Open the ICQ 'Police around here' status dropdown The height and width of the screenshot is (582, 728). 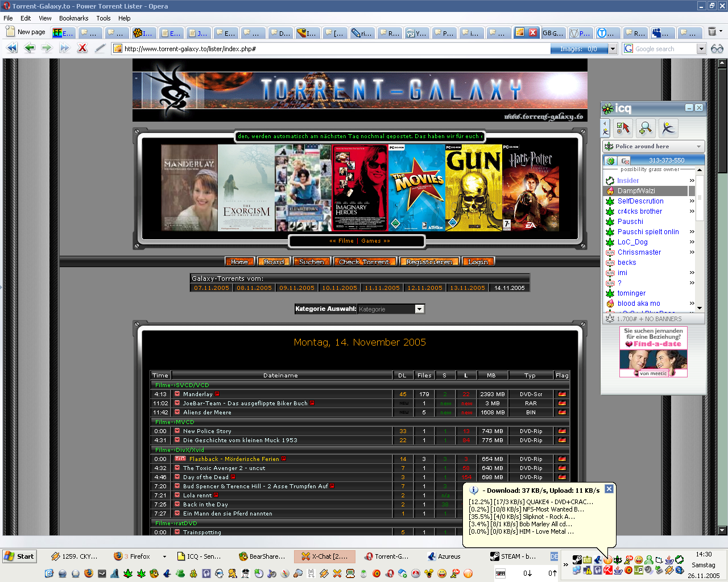pos(654,146)
